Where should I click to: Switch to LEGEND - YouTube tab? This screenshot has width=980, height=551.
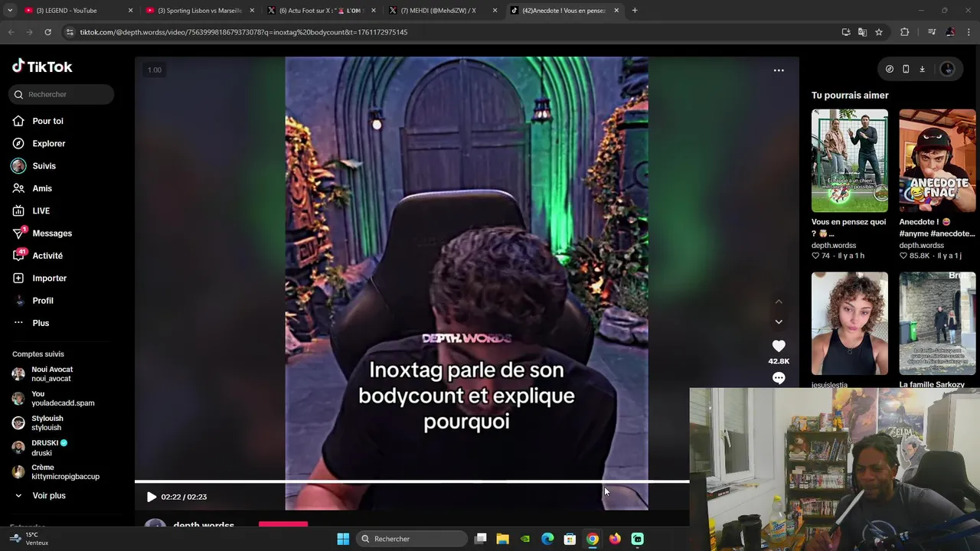tap(75, 11)
